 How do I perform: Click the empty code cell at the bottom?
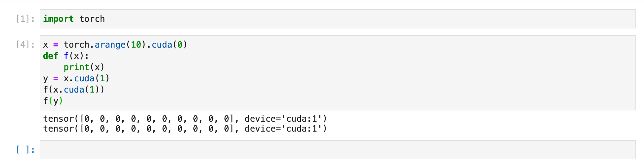(337, 150)
